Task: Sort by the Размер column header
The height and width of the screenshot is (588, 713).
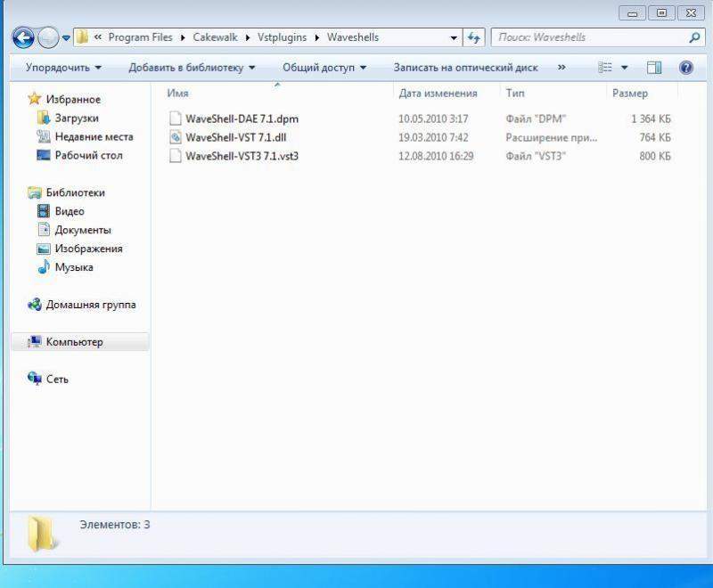Action: tap(630, 94)
